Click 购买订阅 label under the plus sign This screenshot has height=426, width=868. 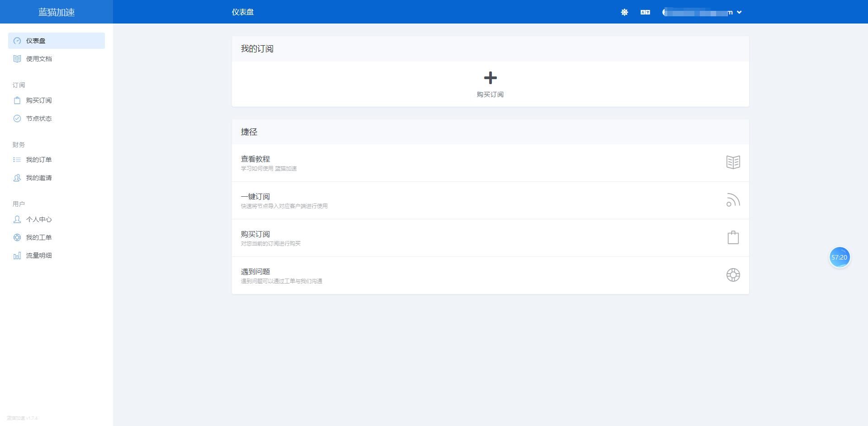pyautogui.click(x=490, y=95)
